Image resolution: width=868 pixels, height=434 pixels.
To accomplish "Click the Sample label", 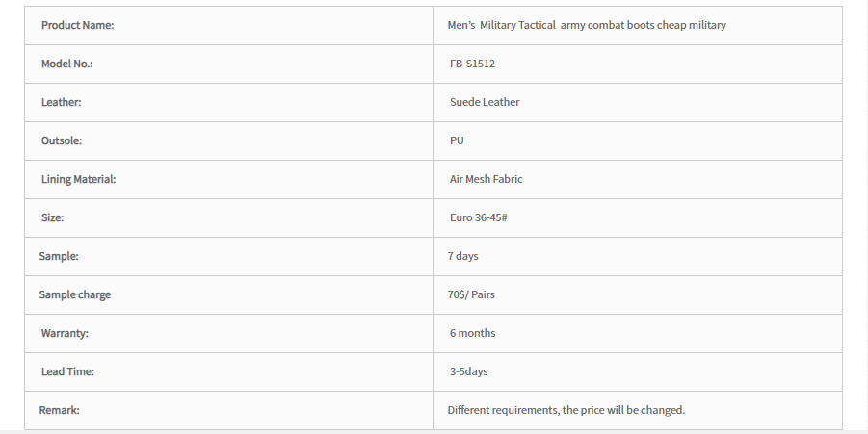I will click(59, 256).
